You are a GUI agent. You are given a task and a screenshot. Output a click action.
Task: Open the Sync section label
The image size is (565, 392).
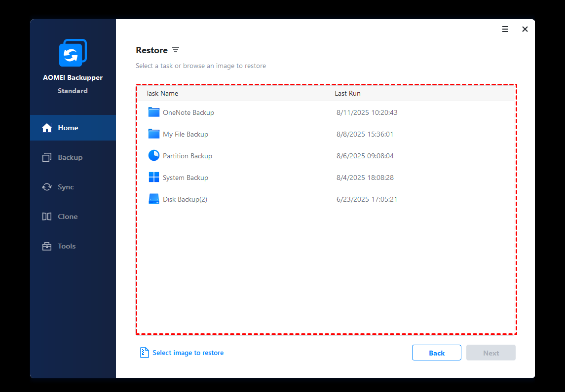coord(66,187)
